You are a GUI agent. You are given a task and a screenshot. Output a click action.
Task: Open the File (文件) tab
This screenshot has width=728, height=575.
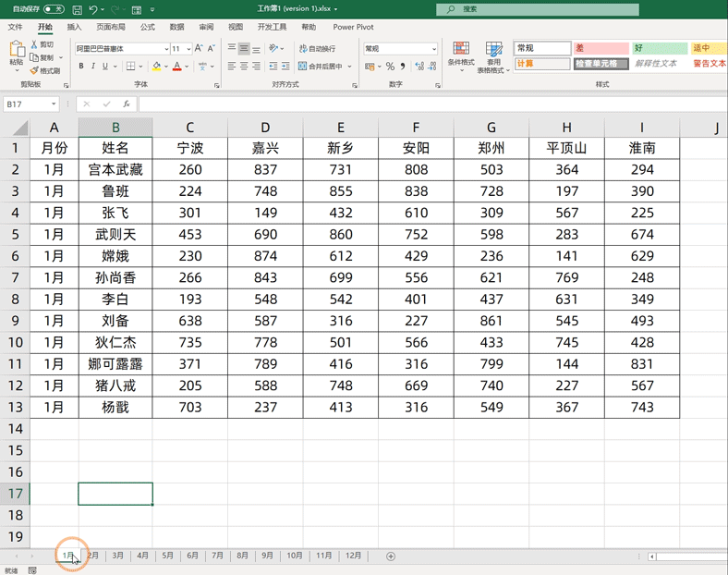15,27
